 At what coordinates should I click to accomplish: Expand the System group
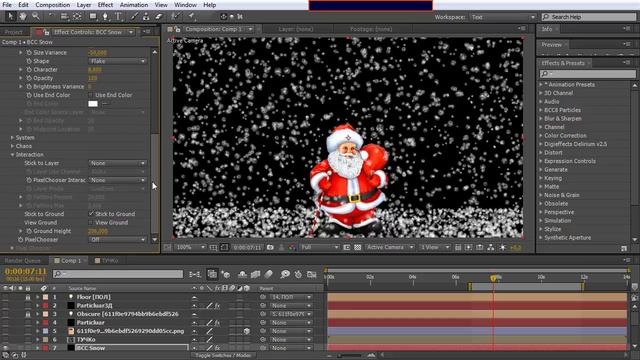pyautogui.click(x=12, y=138)
